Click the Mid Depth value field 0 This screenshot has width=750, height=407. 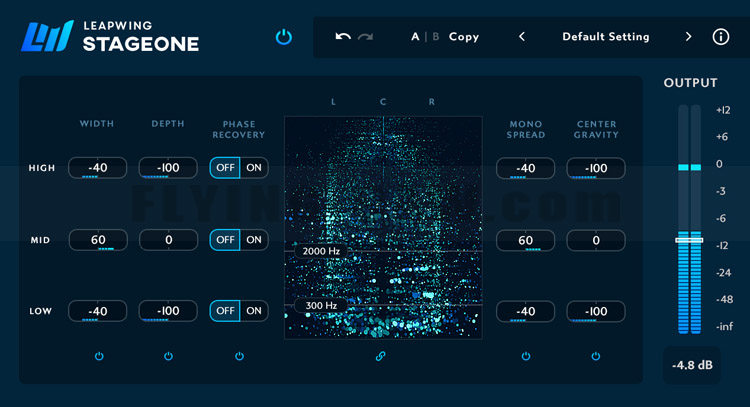pos(168,240)
